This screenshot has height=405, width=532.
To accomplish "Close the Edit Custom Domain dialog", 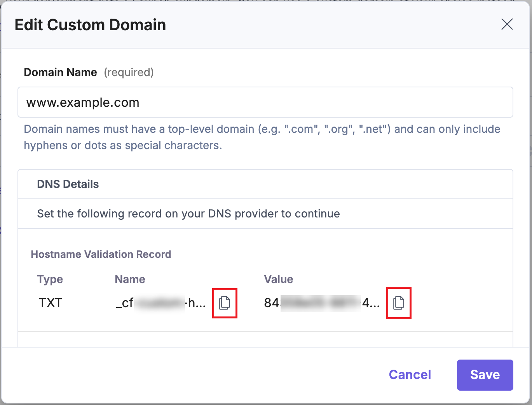I will pyautogui.click(x=507, y=24).
